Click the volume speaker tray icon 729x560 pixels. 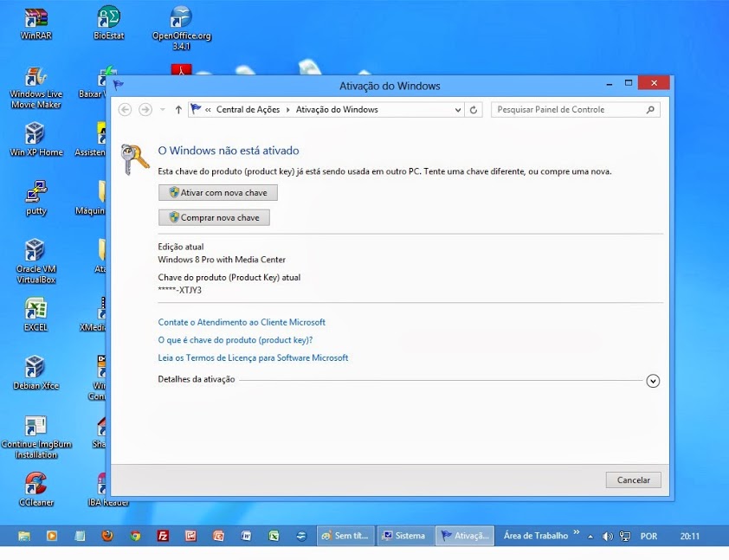[x=607, y=537]
